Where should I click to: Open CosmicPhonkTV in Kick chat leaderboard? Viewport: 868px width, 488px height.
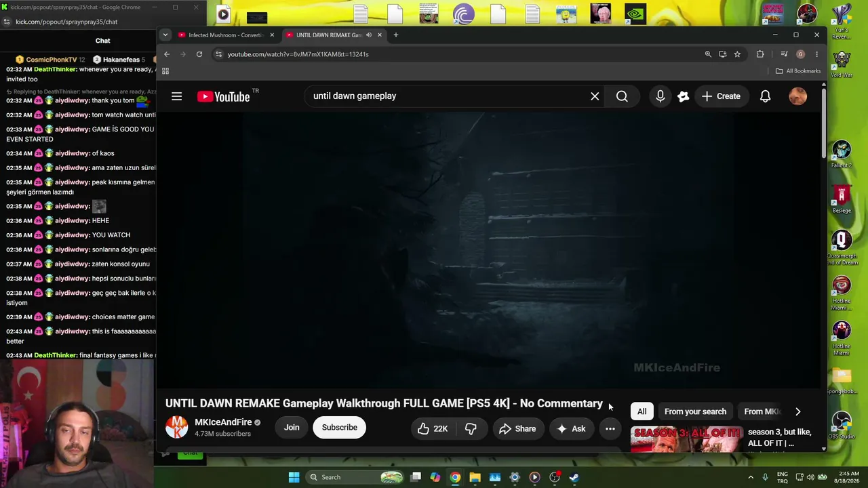51,60
